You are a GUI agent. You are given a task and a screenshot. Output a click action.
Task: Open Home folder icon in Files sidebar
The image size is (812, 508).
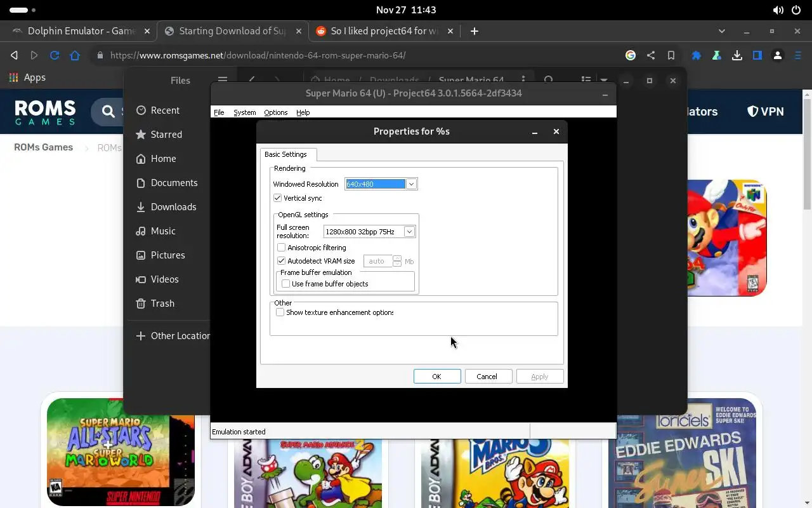click(141, 159)
